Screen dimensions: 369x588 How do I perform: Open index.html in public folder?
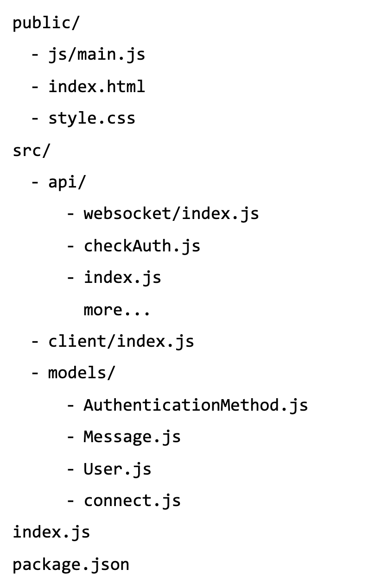pos(96,87)
